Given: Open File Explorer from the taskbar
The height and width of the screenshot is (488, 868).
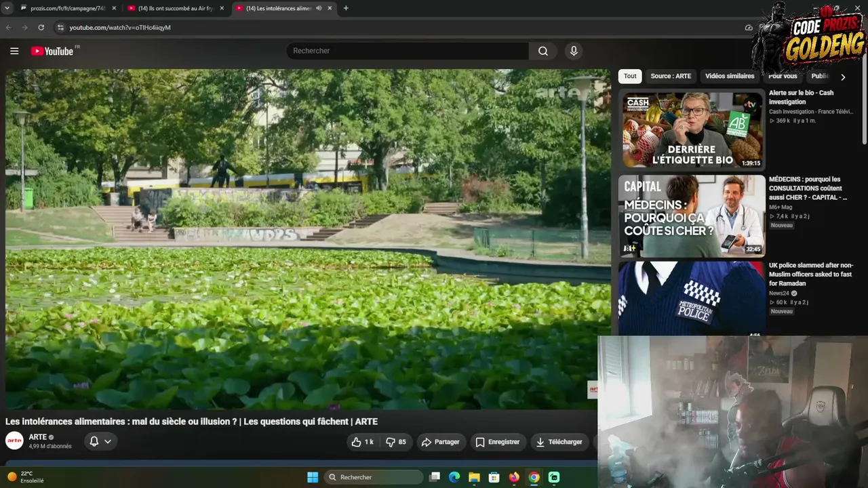Looking at the screenshot, I should tap(474, 477).
